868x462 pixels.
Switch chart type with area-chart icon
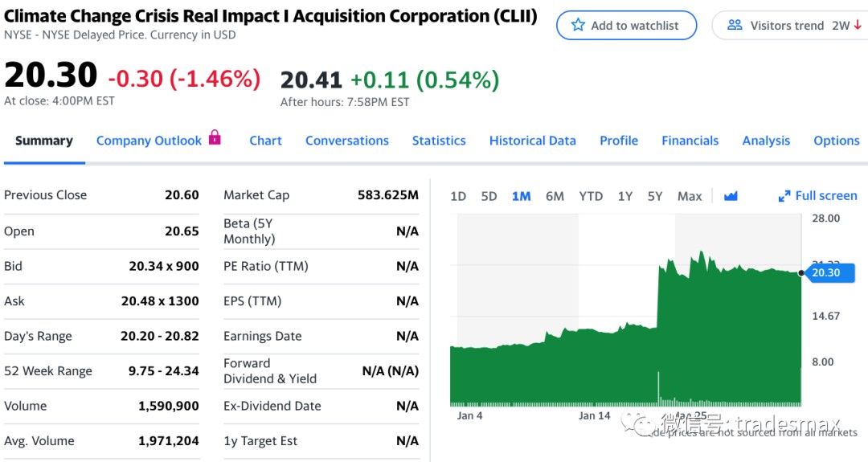[x=731, y=196]
